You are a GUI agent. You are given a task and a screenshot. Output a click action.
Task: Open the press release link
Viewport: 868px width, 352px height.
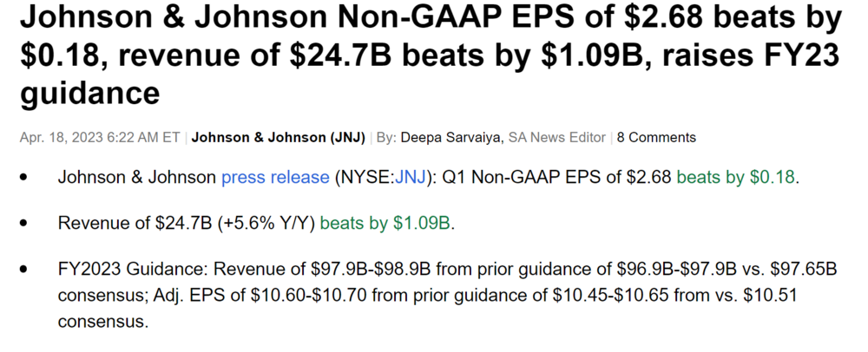click(x=274, y=178)
